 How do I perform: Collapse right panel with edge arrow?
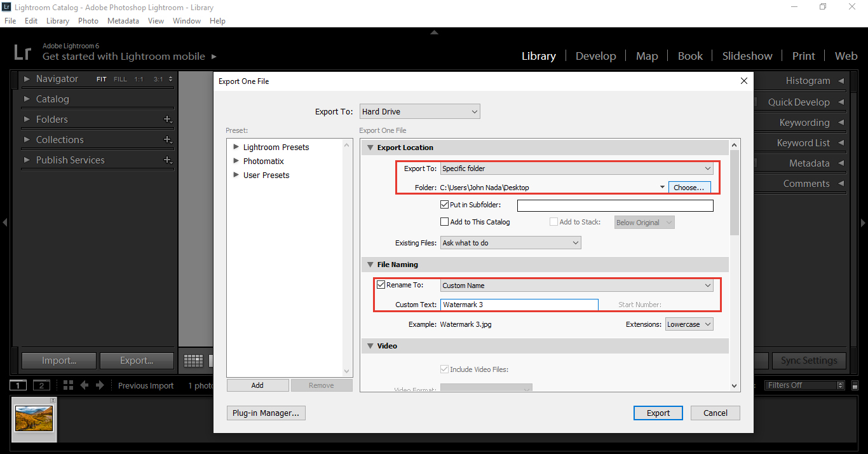(x=863, y=223)
